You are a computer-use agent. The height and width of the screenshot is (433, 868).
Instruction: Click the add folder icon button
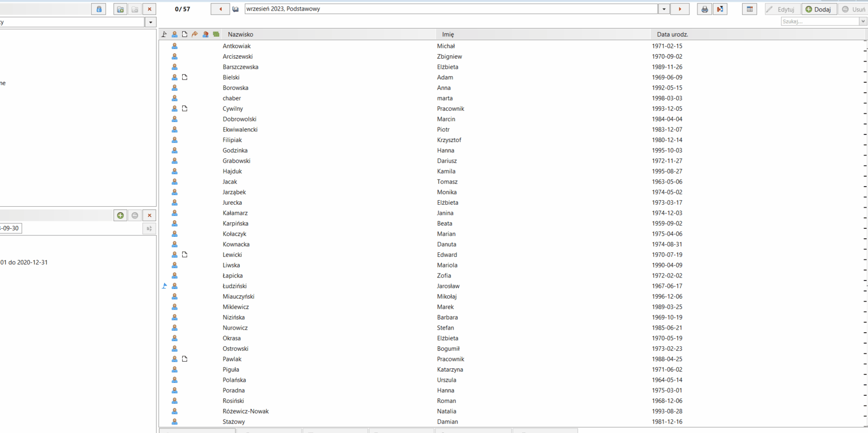tap(120, 9)
